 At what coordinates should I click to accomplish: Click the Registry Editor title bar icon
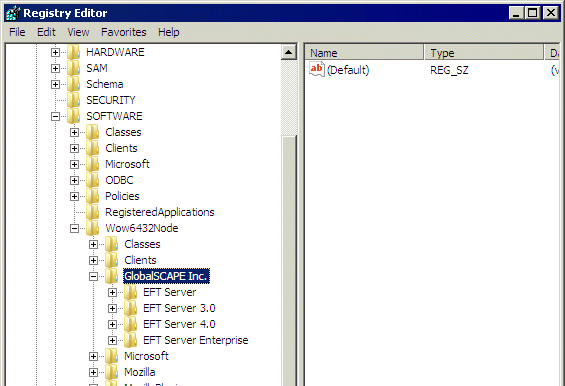click(x=13, y=13)
